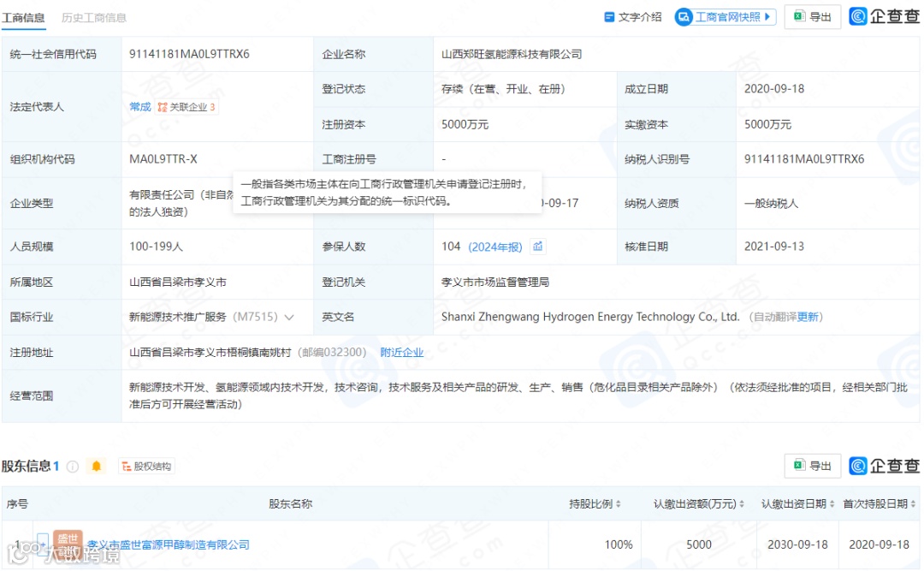This screenshot has height=571, width=924.
Task: Click the 文字介绍 icon link
Action: click(x=632, y=17)
